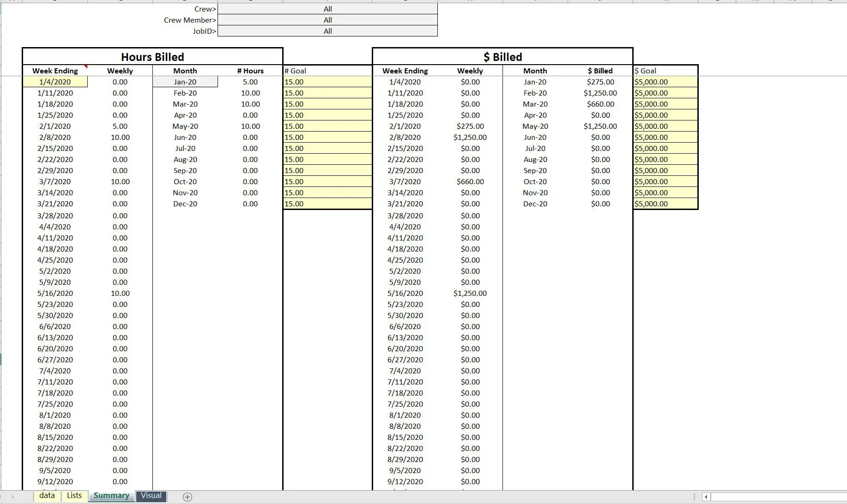
Task: Select the $5,000.00 goal cell beside Jan-20
Action: [x=665, y=82]
